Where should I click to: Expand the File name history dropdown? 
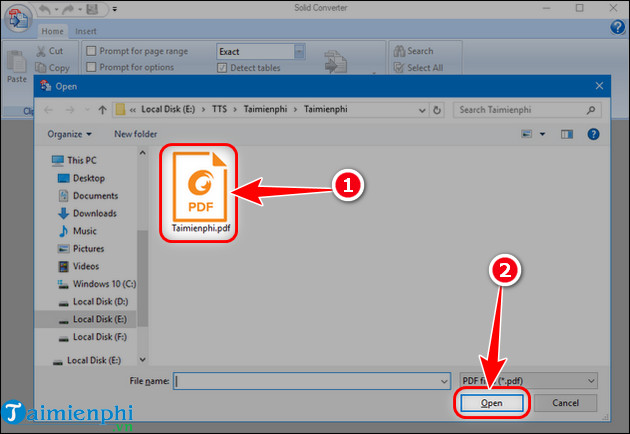[x=444, y=381]
